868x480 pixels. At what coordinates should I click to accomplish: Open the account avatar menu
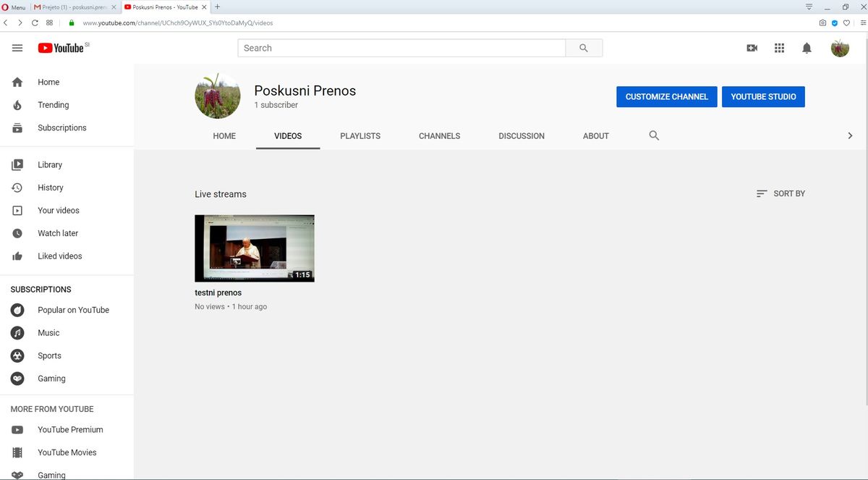(840, 48)
